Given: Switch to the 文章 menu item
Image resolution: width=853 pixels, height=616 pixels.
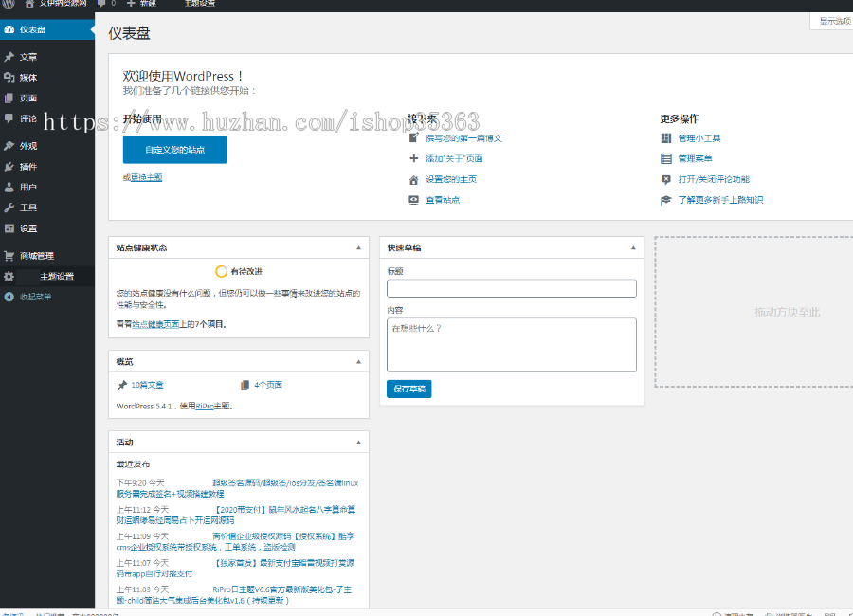Looking at the screenshot, I should point(30,56).
